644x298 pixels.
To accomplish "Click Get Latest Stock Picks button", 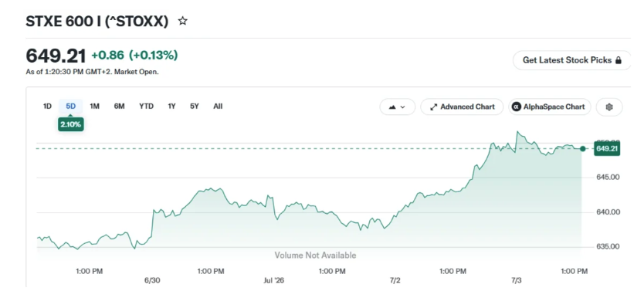I will coord(571,60).
